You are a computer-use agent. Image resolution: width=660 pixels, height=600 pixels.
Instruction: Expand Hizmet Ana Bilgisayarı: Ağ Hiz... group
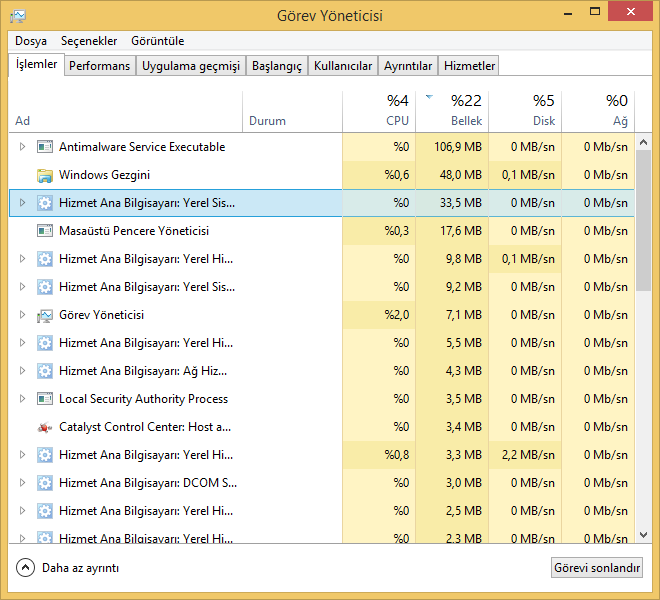(x=22, y=371)
